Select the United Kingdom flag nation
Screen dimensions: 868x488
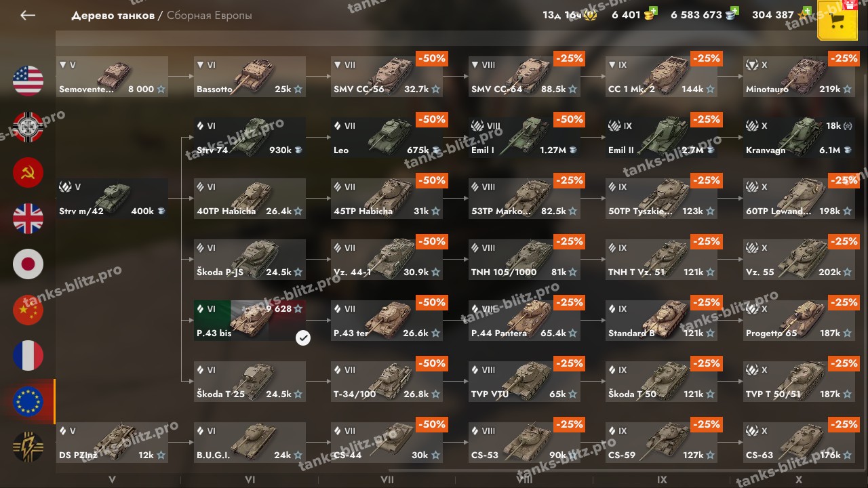[x=28, y=218]
